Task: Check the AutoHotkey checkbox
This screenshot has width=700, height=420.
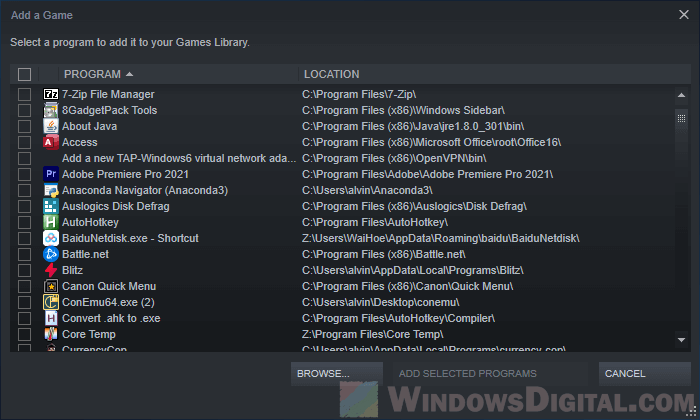Action: point(25,222)
